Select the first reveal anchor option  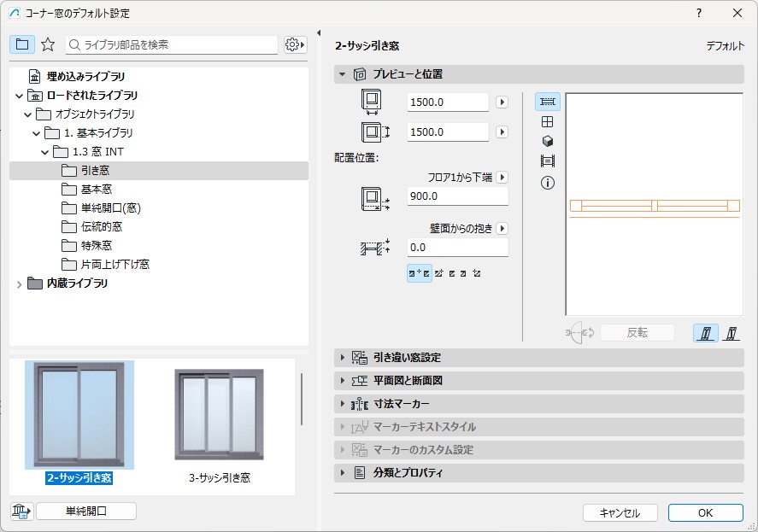click(419, 273)
